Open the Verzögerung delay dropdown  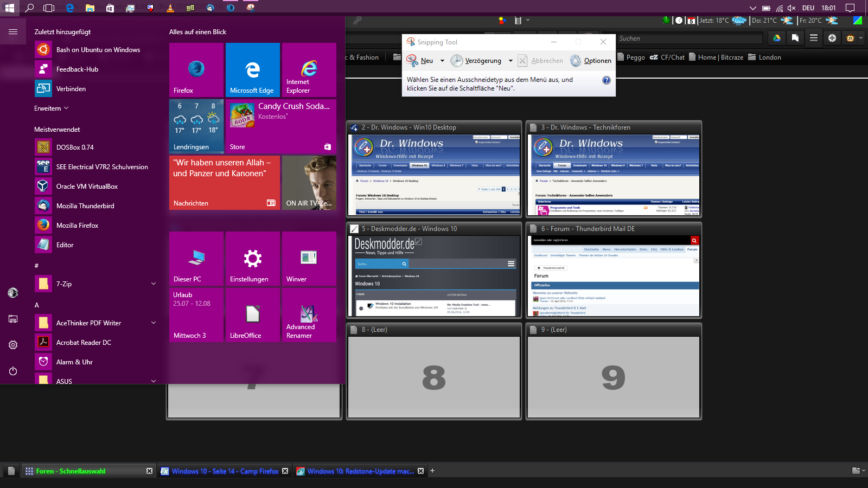tap(510, 61)
